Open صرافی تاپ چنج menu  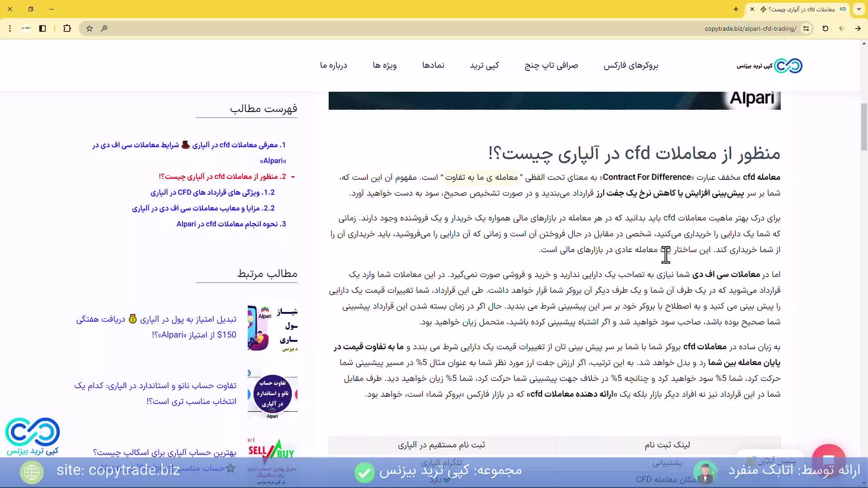(551, 66)
